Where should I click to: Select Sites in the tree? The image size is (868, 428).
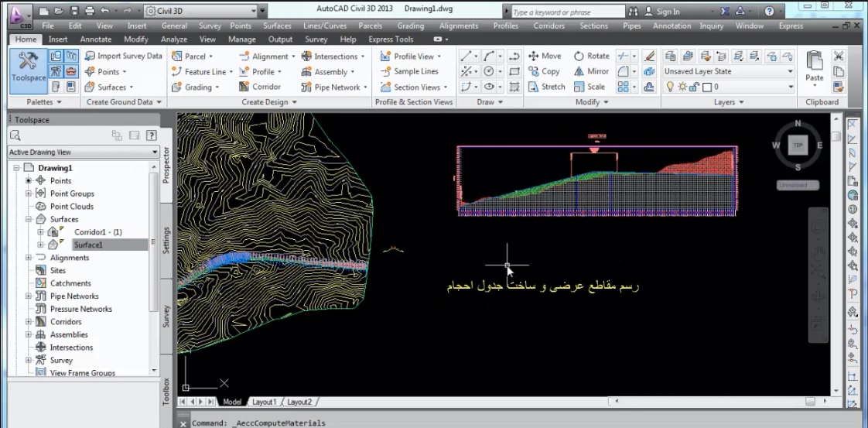pos(57,270)
